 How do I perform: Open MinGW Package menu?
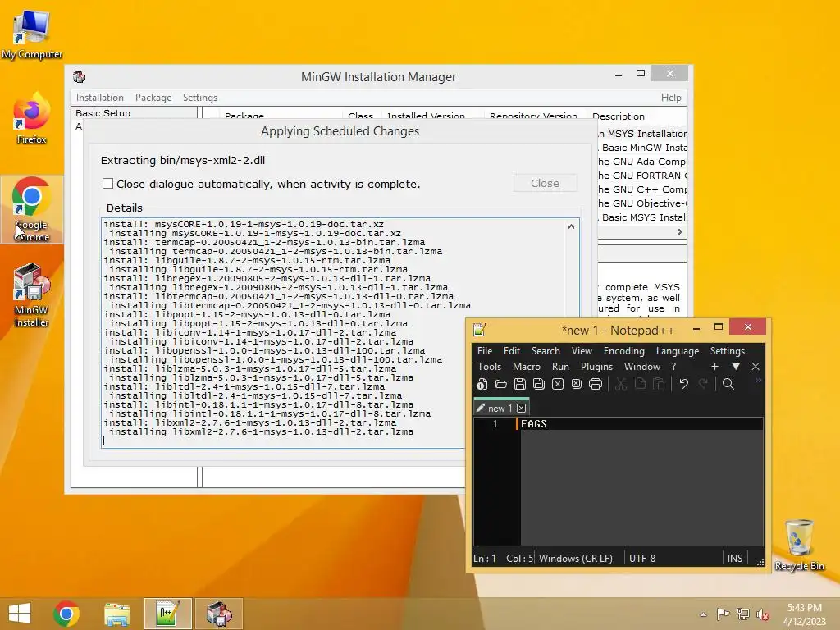tap(153, 98)
